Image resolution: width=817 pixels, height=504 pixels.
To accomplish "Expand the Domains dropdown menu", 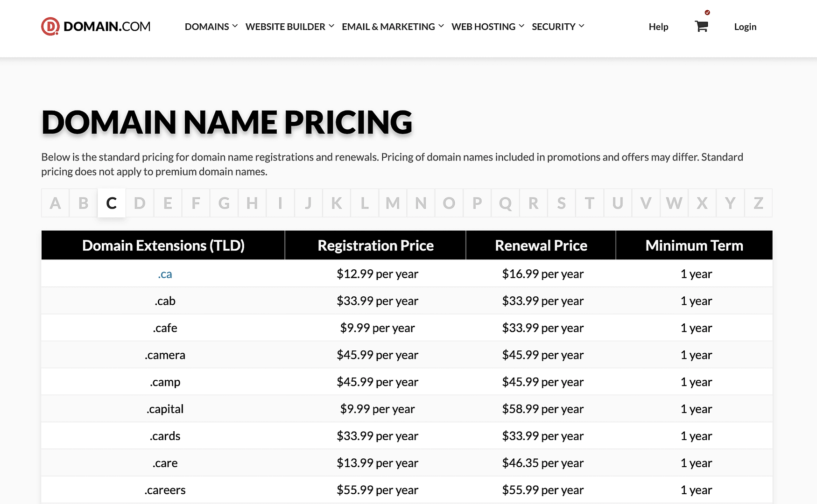I will click(211, 27).
